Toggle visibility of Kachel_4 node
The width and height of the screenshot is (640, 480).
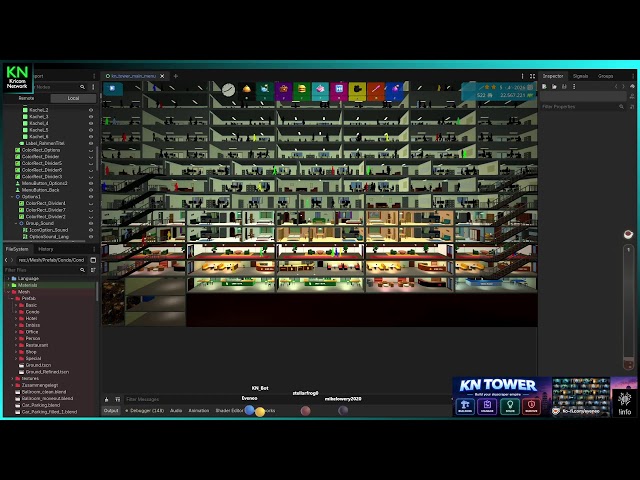[x=91, y=123]
